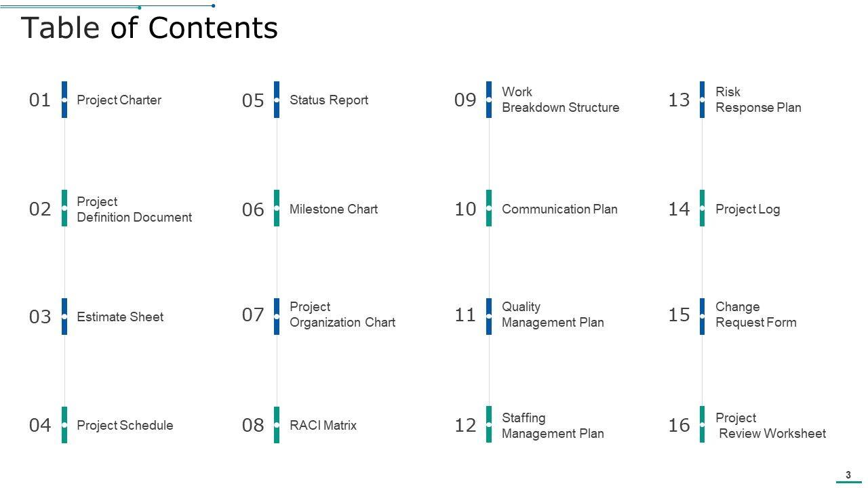Select the Change Request Form entry
The width and height of the screenshot is (868, 488).
(x=755, y=315)
